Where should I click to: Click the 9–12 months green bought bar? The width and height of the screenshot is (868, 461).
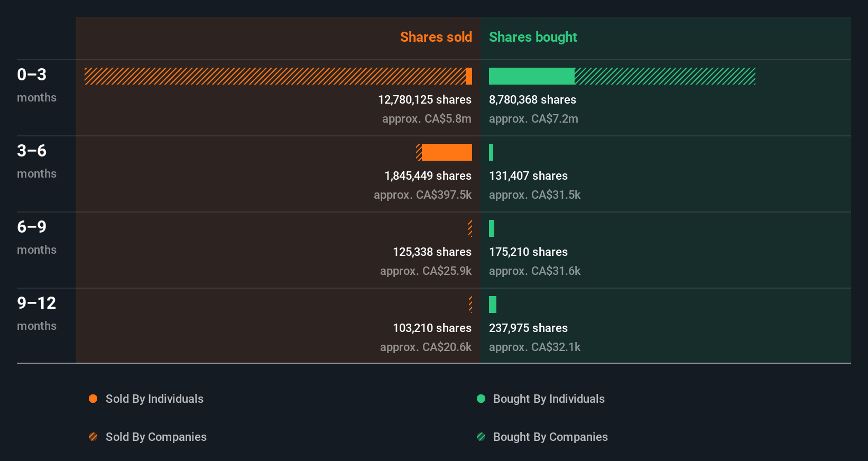pos(493,305)
